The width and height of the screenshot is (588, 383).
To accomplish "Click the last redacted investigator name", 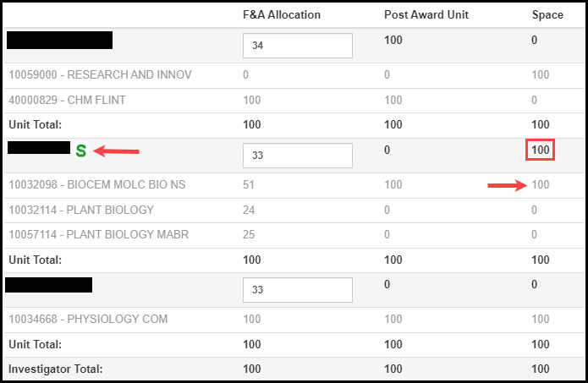I will coord(48,284).
